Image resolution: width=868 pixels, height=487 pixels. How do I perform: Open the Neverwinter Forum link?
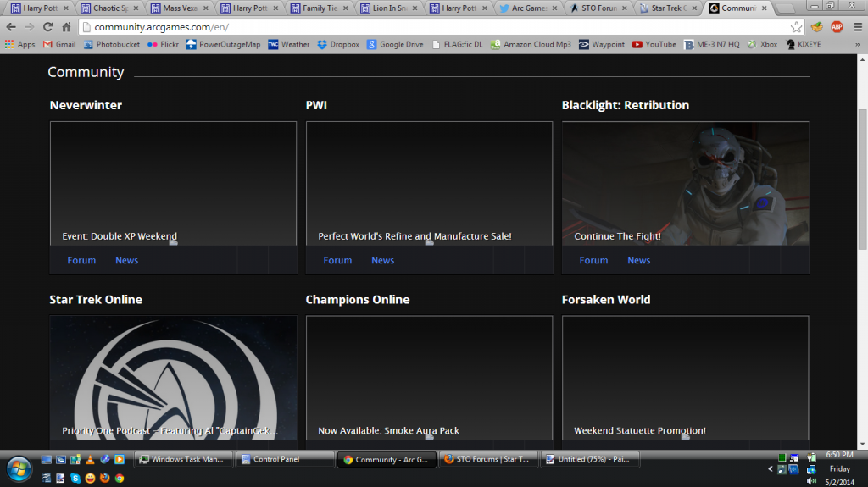point(81,260)
